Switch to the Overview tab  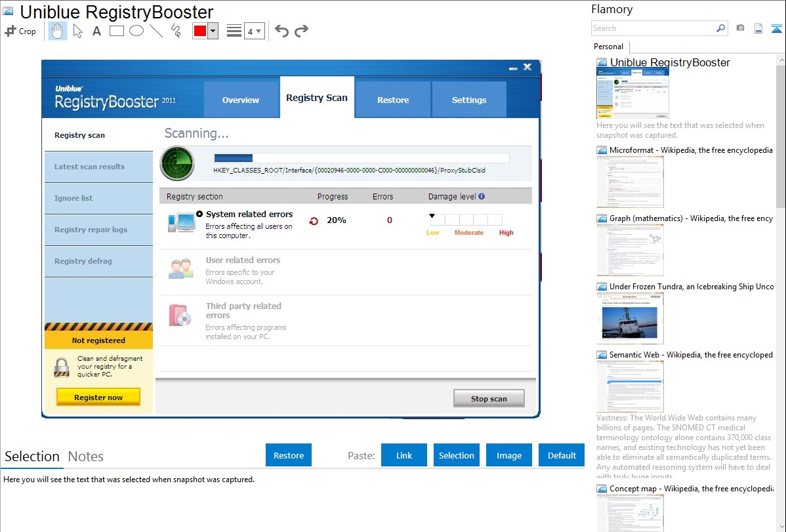pos(241,100)
